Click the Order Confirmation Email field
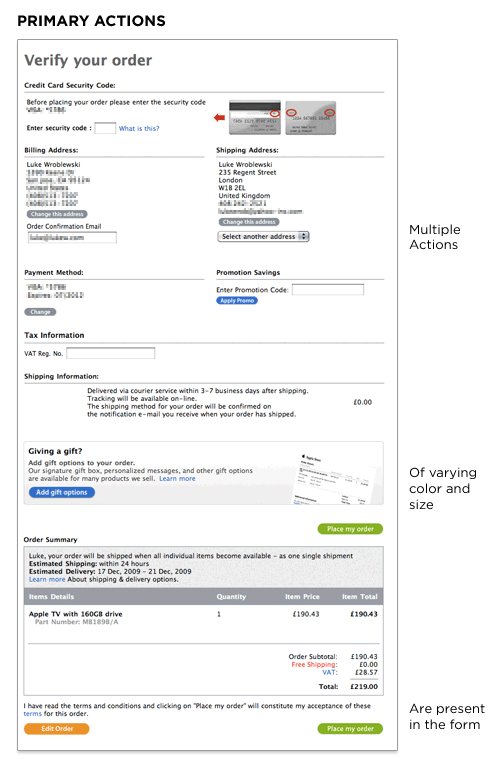The height and width of the screenshot is (772, 500). point(72,238)
